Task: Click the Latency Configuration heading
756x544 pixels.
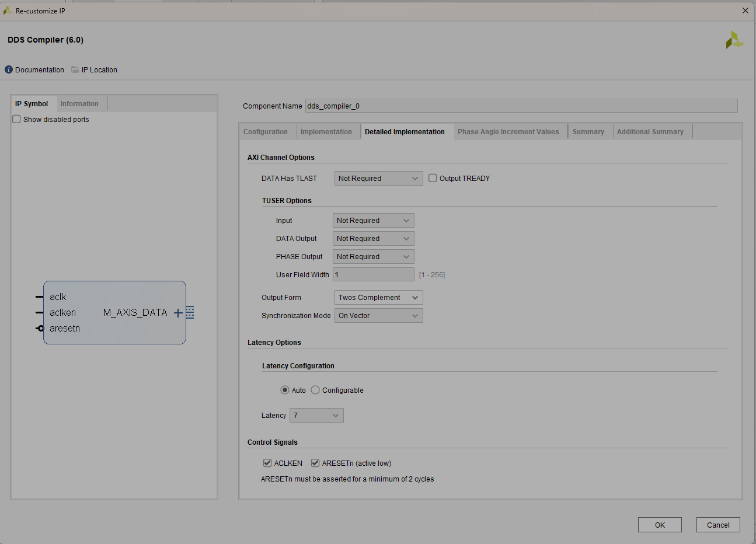Action: [x=298, y=366]
